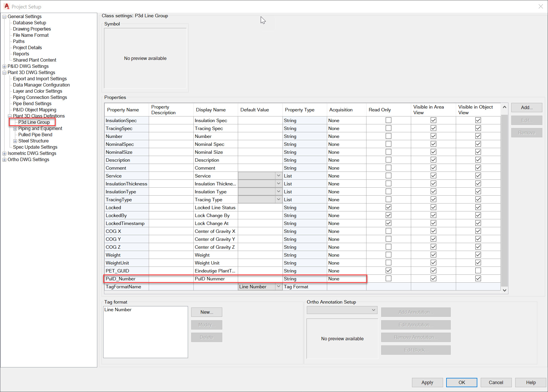
Task: Select Line Number in the Tag format list
Action: (x=118, y=309)
